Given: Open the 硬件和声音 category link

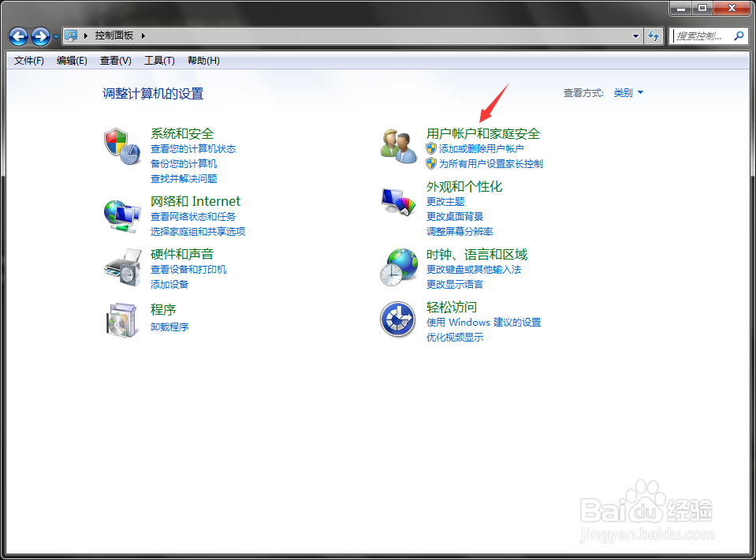Looking at the screenshot, I should [x=182, y=254].
